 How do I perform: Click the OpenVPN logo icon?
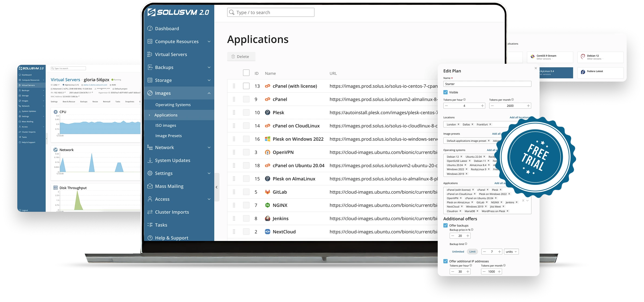coord(267,152)
